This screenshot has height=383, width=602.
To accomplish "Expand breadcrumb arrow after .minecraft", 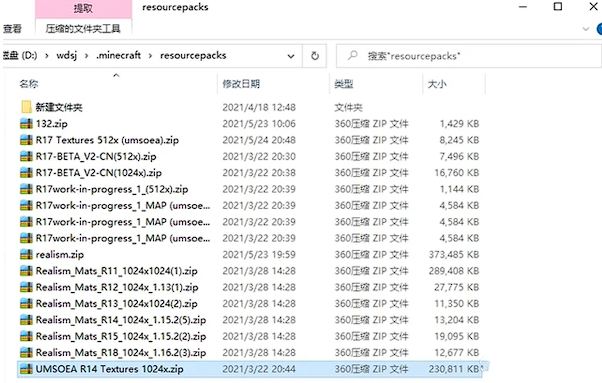I will click(x=150, y=56).
